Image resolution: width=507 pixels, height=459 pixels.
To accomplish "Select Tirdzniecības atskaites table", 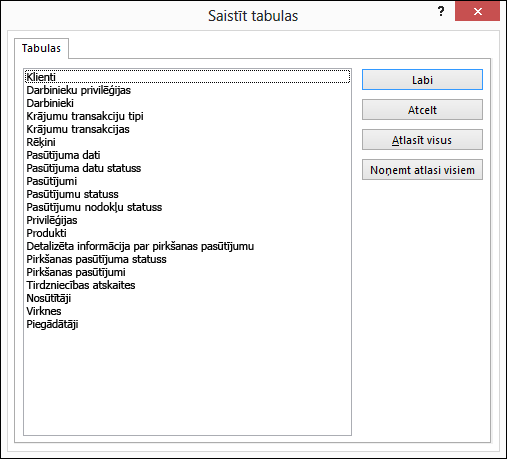I will [188, 285].
